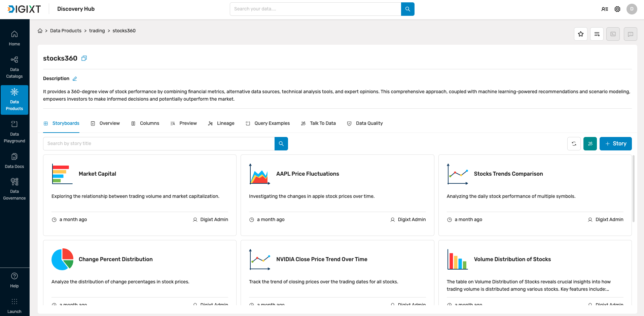Star the stocks360 data product
644x316 pixels.
[x=580, y=34]
